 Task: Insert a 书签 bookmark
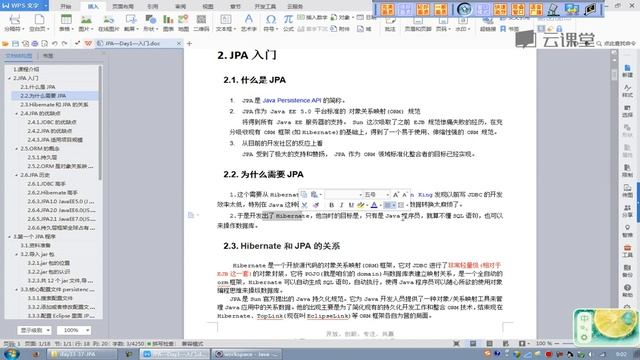click(509, 29)
